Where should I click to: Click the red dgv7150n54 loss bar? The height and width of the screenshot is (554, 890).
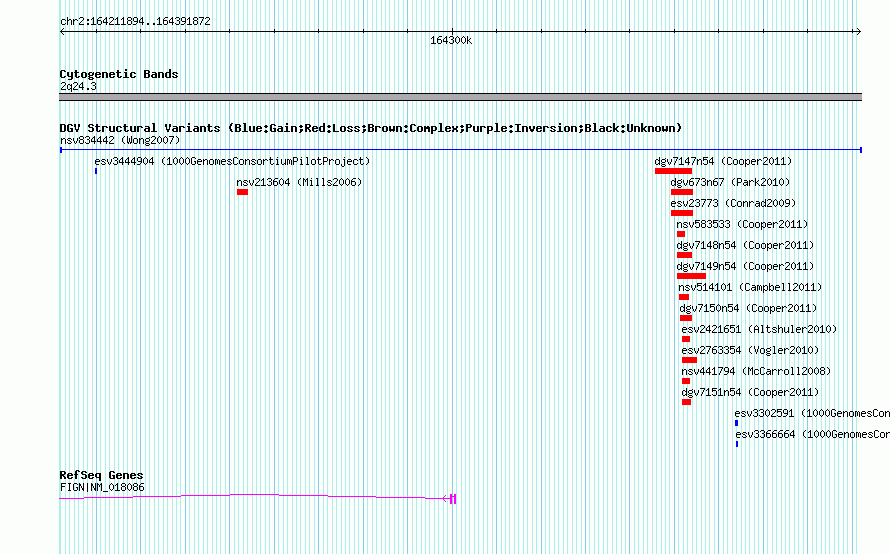[686, 318]
